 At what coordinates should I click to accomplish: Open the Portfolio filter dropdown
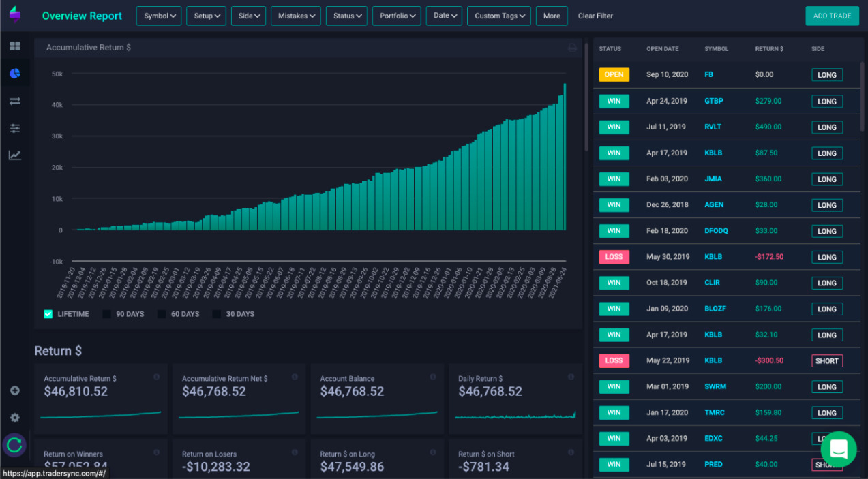pyautogui.click(x=397, y=16)
